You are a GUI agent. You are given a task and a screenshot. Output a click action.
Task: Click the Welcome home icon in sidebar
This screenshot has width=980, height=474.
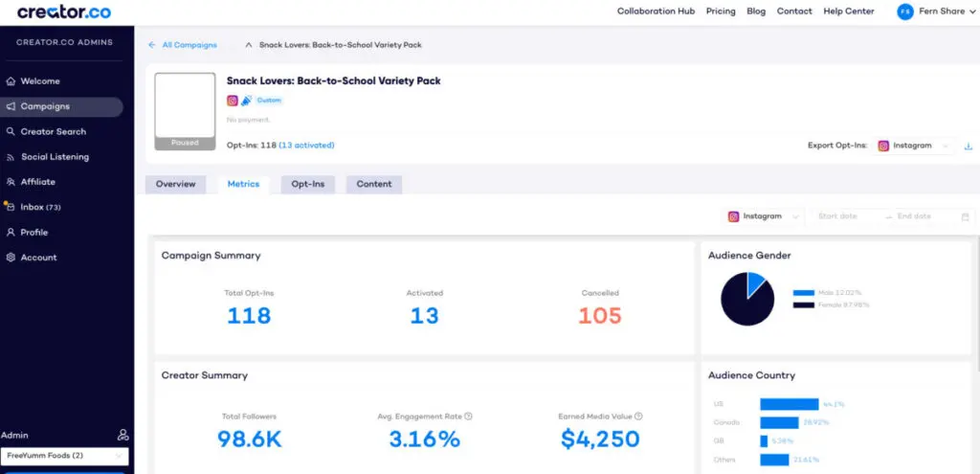(11, 81)
